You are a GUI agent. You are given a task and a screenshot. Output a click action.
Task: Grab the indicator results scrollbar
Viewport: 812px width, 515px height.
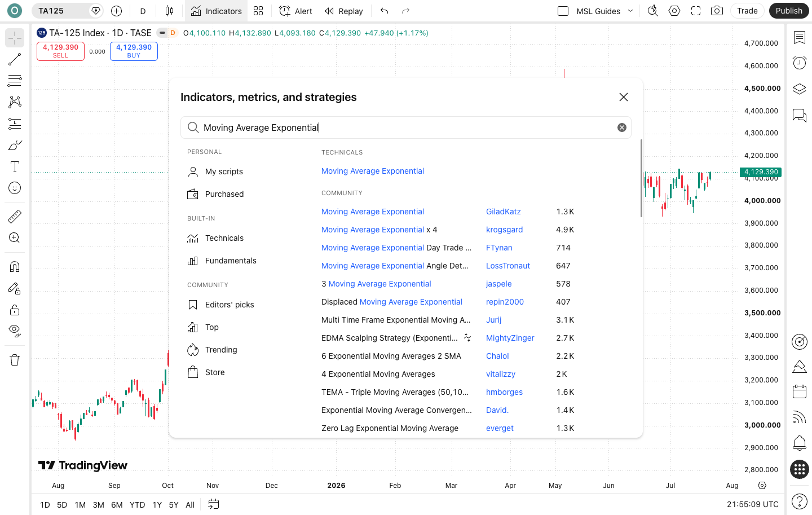click(x=641, y=178)
